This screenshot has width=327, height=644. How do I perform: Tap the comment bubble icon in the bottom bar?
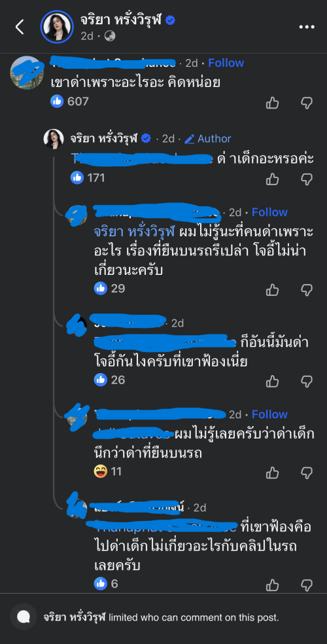pos(24,617)
